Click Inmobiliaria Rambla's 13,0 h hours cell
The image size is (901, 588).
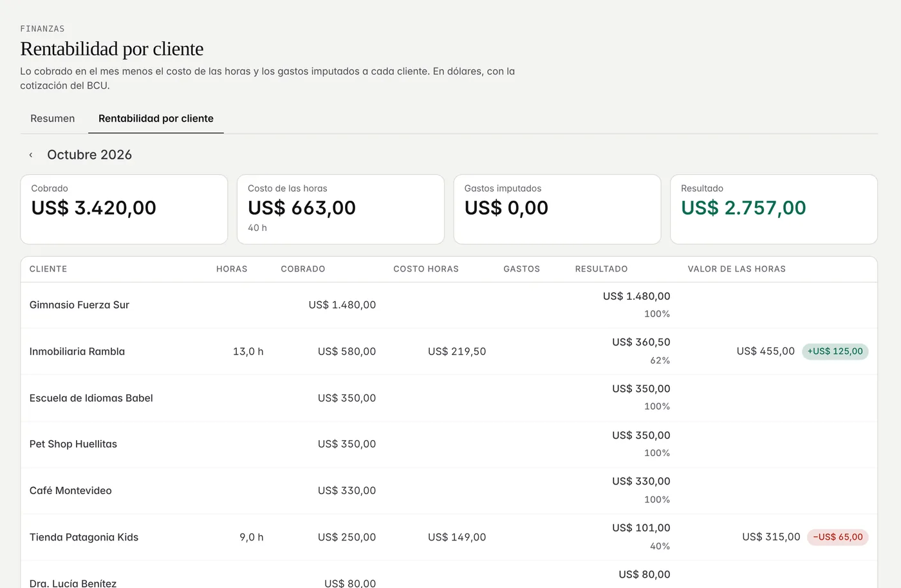tap(248, 351)
